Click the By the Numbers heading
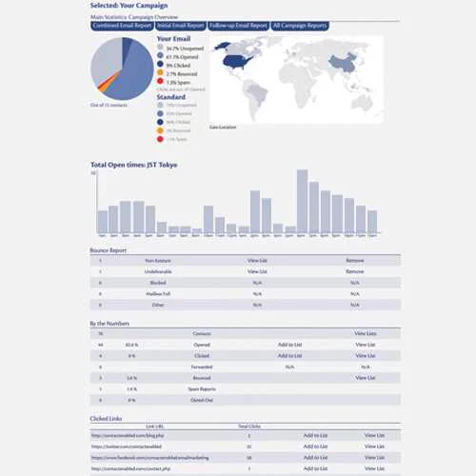This screenshot has height=476, width=476. click(x=109, y=324)
